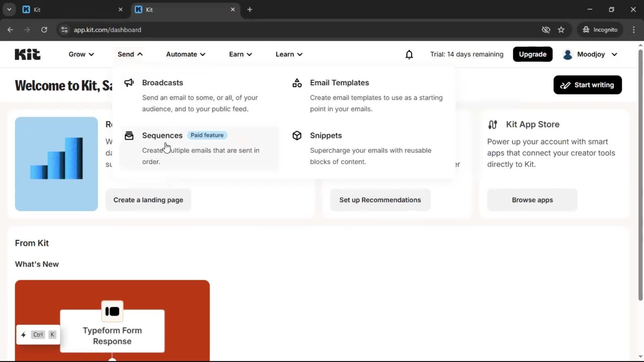Click Set up Recommendations

point(380,200)
